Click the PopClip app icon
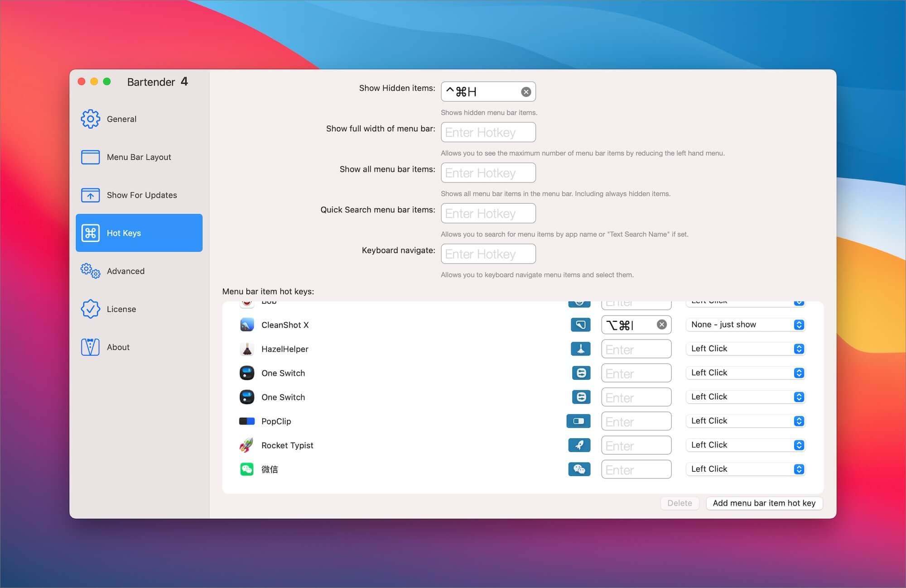 (x=247, y=421)
